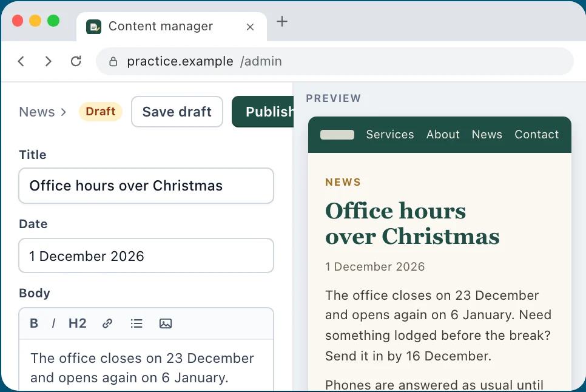Click the 'Title' field label
Viewport: 586px width, 392px height.
click(33, 155)
